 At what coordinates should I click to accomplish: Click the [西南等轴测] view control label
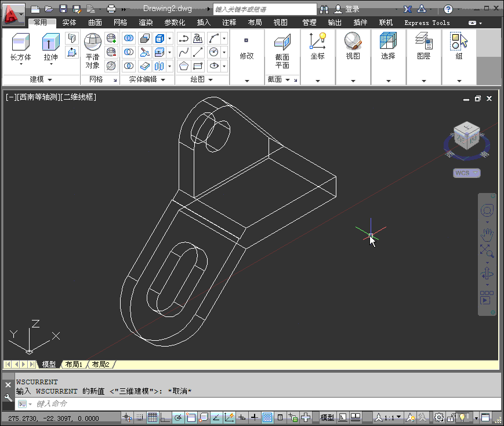coord(39,97)
